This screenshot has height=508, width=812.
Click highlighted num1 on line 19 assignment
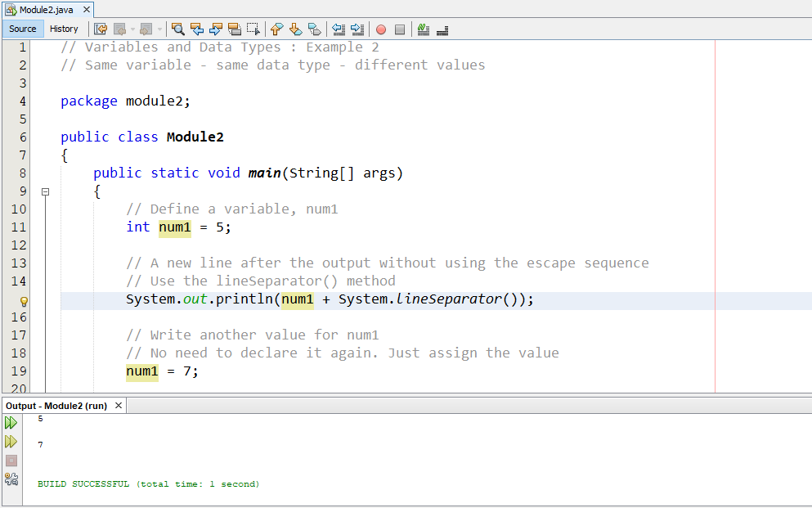coord(142,371)
